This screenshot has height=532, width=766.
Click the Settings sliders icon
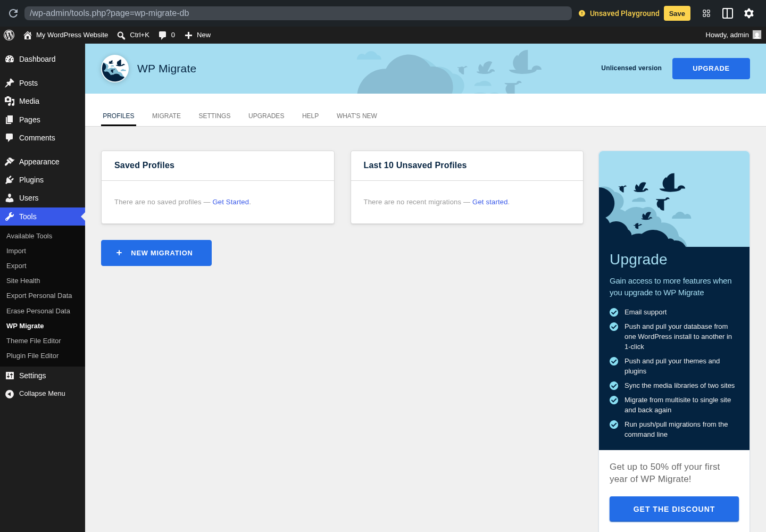(10, 376)
